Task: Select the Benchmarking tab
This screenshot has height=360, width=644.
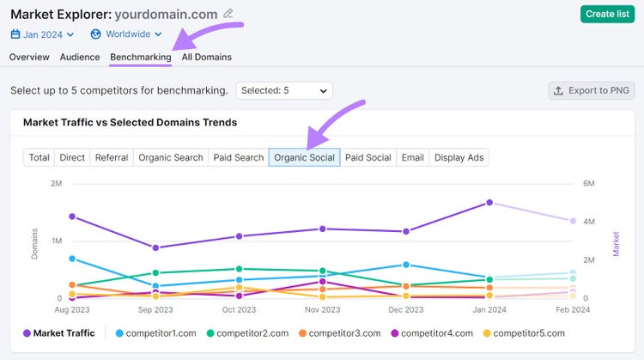Action: [x=141, y=57]
